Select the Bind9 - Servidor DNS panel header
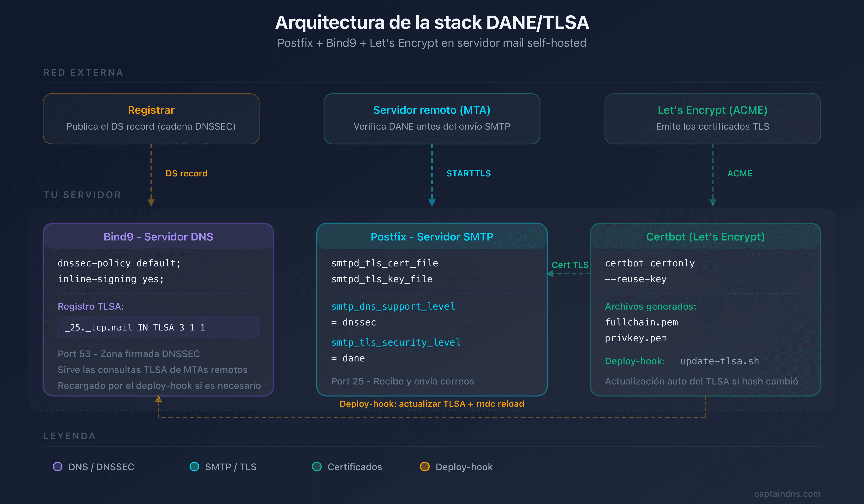The height and width of the screenshot is (504, 864). click(x=158, y=237)
